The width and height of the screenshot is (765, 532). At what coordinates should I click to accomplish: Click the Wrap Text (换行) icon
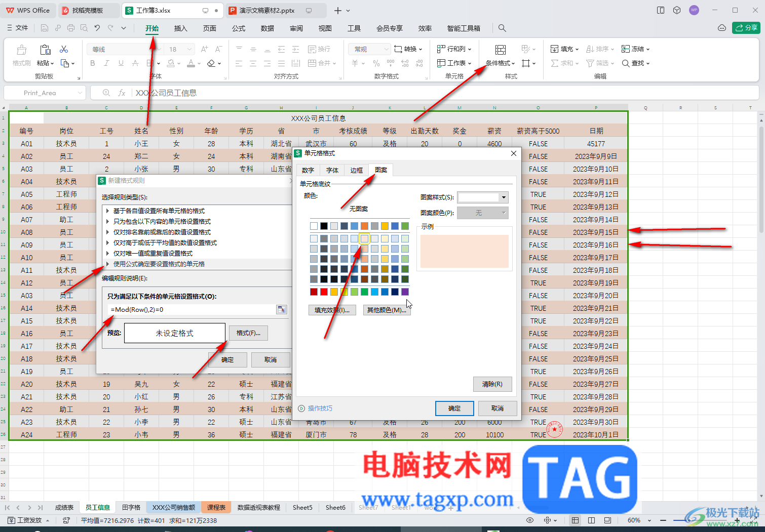[x=319, y=49]
